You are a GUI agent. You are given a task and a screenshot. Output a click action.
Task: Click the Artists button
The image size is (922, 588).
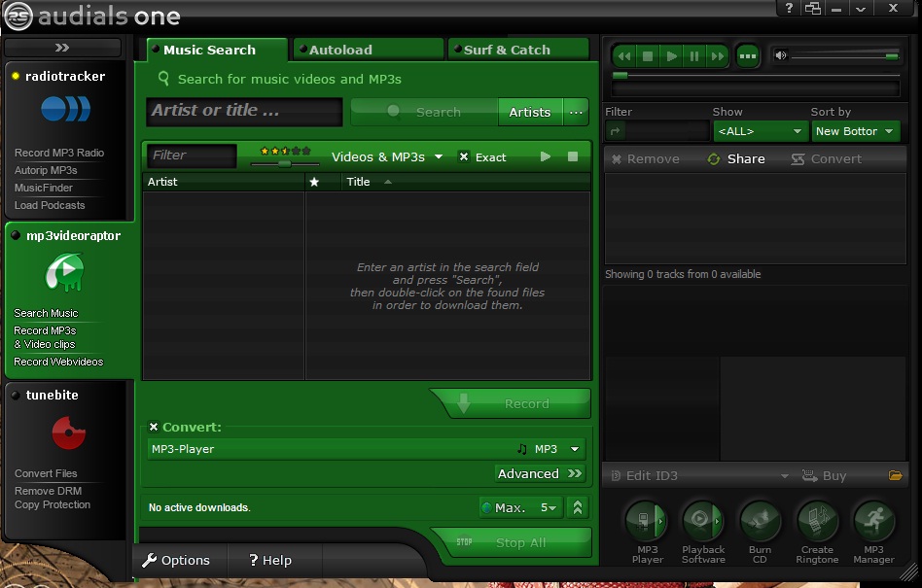coord(530,112)
